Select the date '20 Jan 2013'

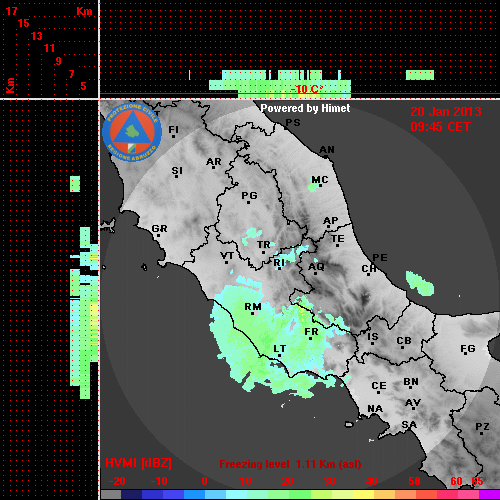click(x=446, y=112)
